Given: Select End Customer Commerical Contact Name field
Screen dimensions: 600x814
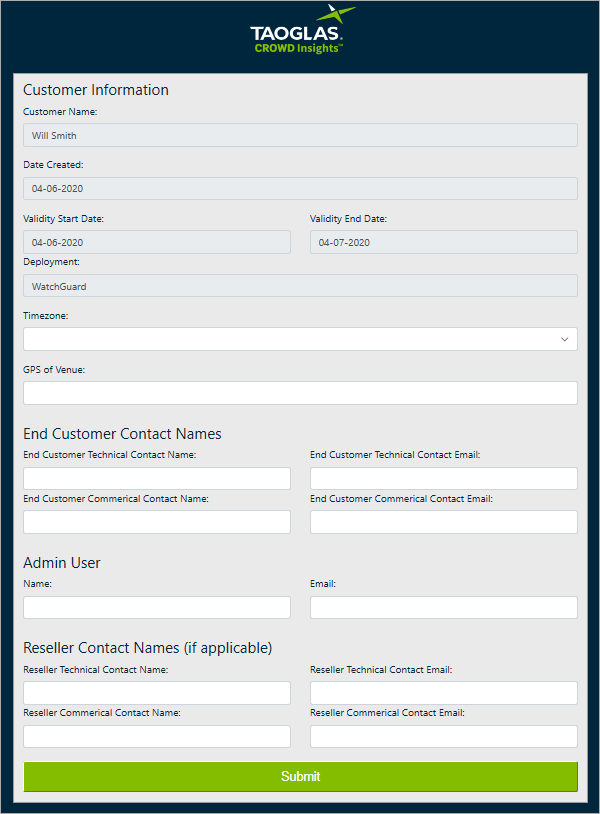Looking at the screenshot, I should pos(157,522).
